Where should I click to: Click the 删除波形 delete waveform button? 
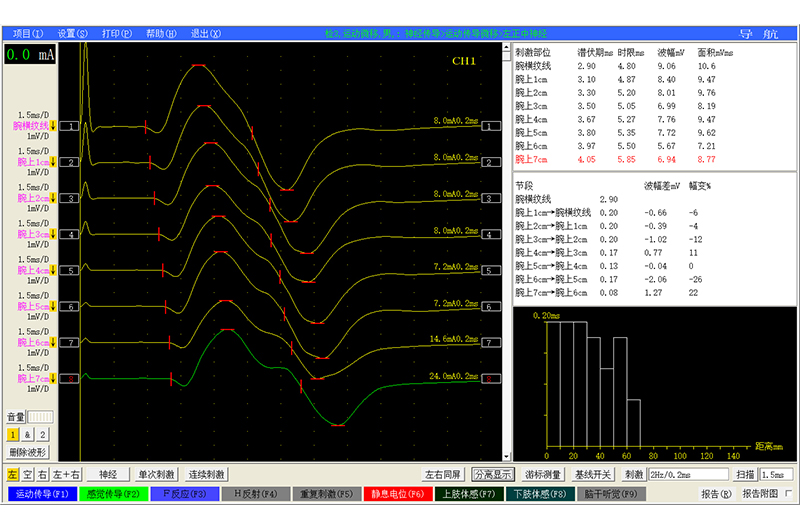point(28,453)
